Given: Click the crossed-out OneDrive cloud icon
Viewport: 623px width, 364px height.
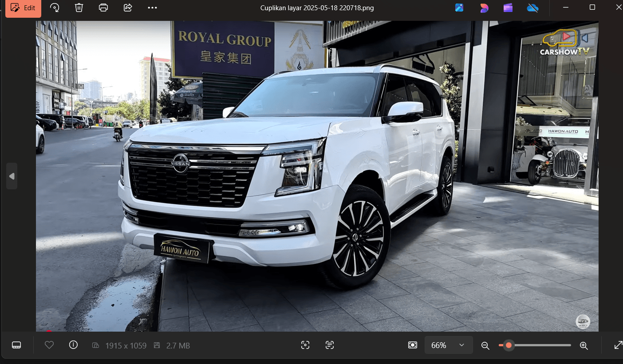Looking at the screenshot, I should pos(532,8).
